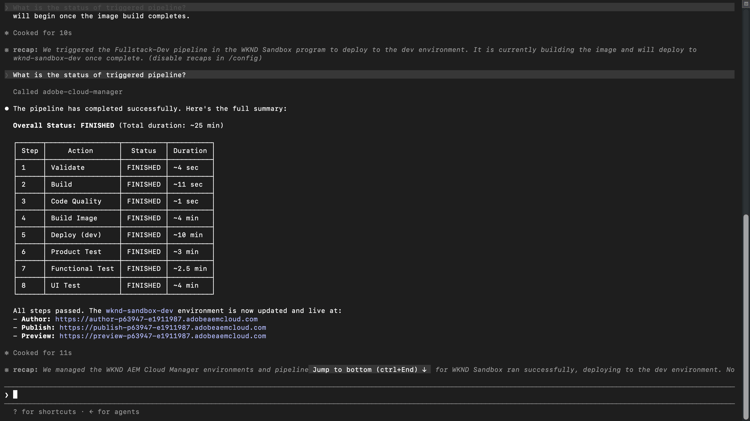Click the "Step" table header
The image size is (750, 421).
click(30, 151)
